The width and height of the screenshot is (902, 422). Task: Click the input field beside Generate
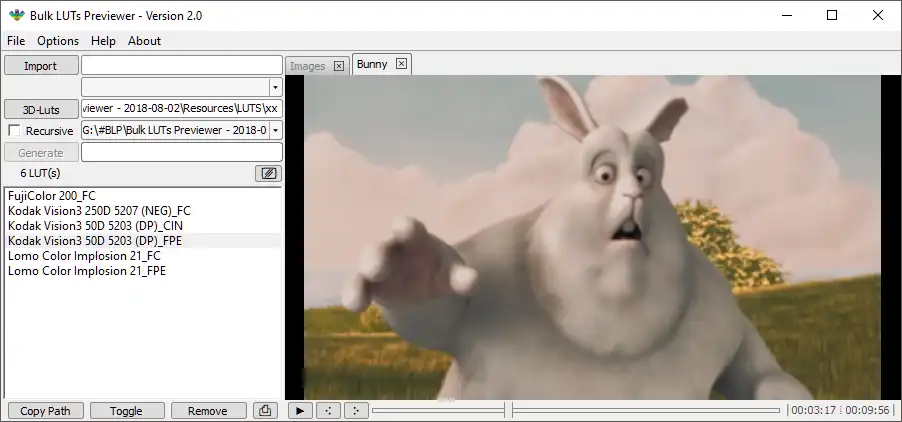[x=182, y=152]
